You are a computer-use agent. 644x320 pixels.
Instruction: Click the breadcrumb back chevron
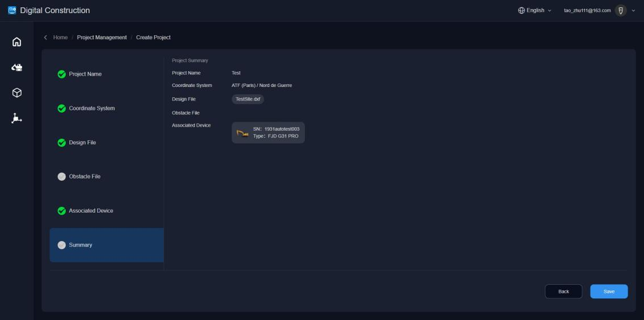click(45, 38)
